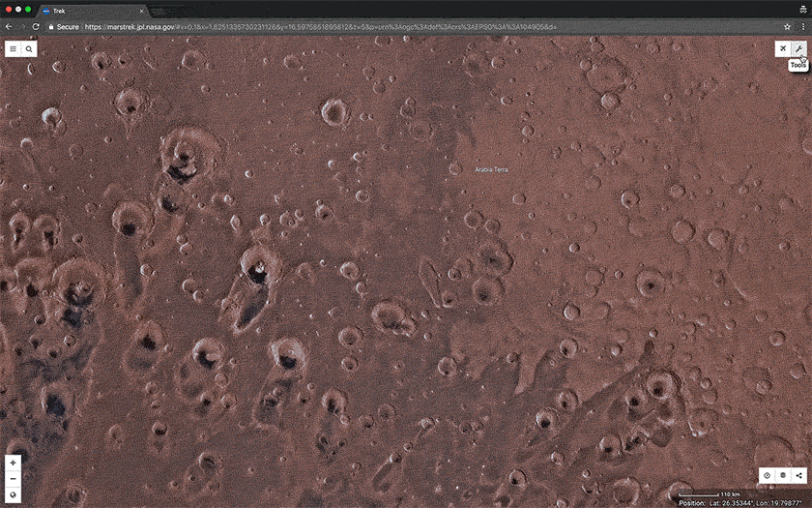Open the hamburger menu on the map
This screenshot has width=812, height=508.
point(14,48)
